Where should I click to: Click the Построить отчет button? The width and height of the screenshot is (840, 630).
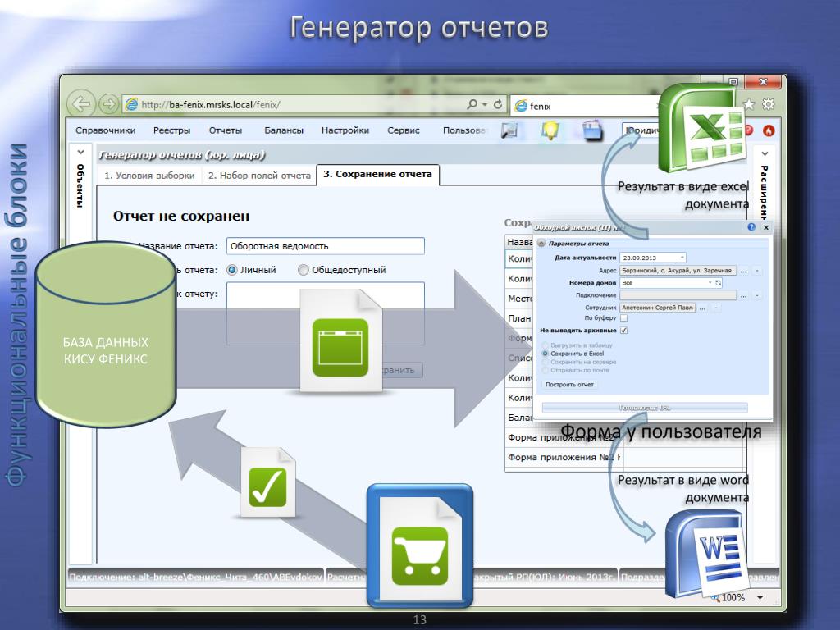click(x=569, y=385)
